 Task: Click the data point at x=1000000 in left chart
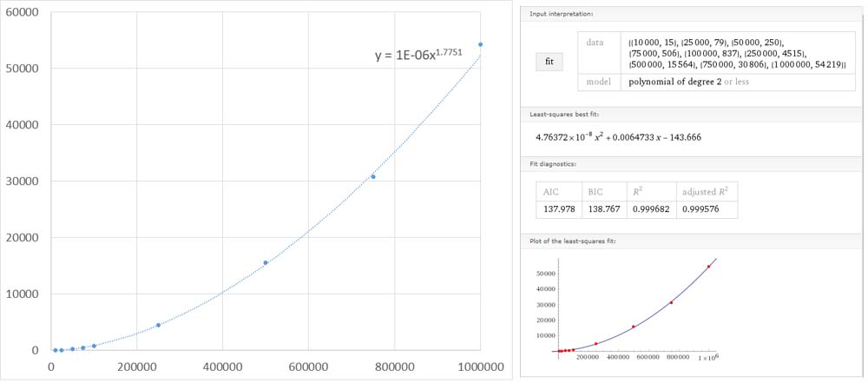pos(481,44)
